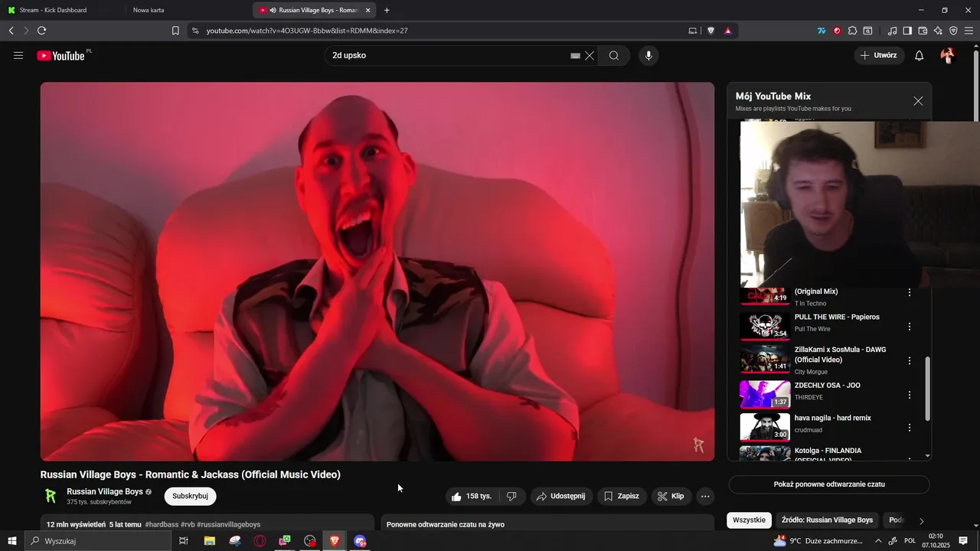
Task: Open the YouTube hamburger guide menu
Action: (x=18, y=55)
